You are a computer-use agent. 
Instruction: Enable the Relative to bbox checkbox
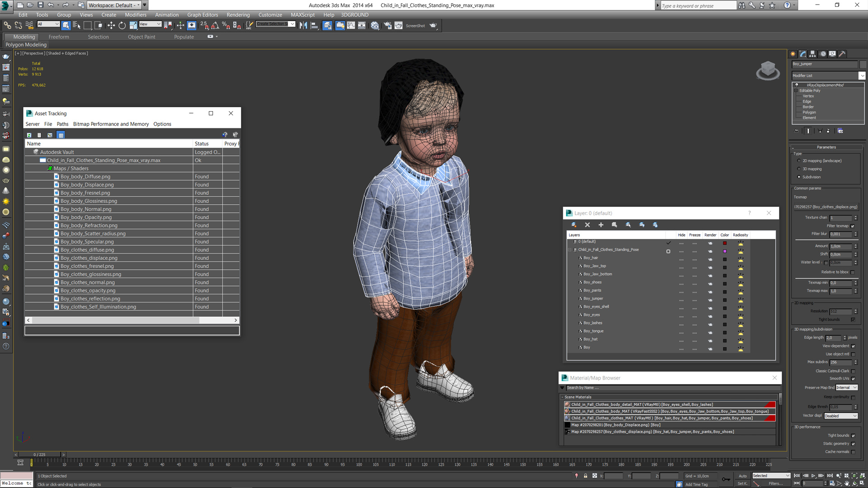pos(853,272)
